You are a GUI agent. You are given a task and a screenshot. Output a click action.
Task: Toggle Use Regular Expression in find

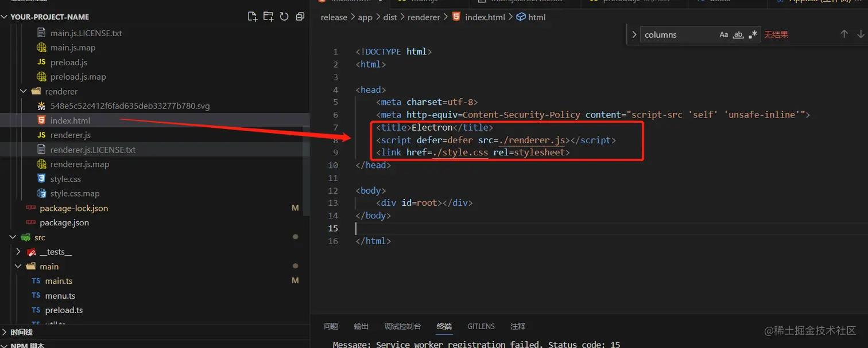point(753,34)
